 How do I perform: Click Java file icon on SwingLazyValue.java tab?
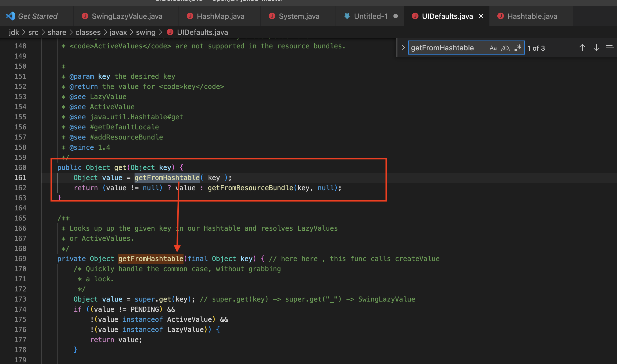coord(85,16)
